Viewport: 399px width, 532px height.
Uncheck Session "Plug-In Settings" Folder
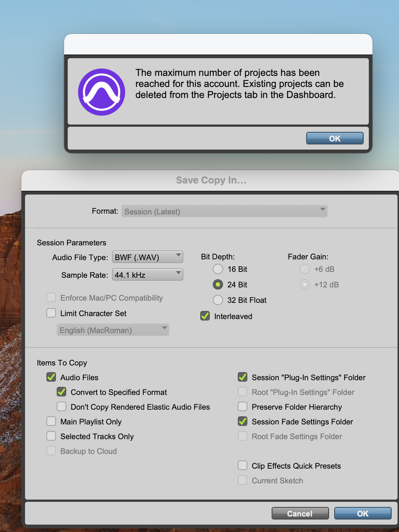(243, 377)
